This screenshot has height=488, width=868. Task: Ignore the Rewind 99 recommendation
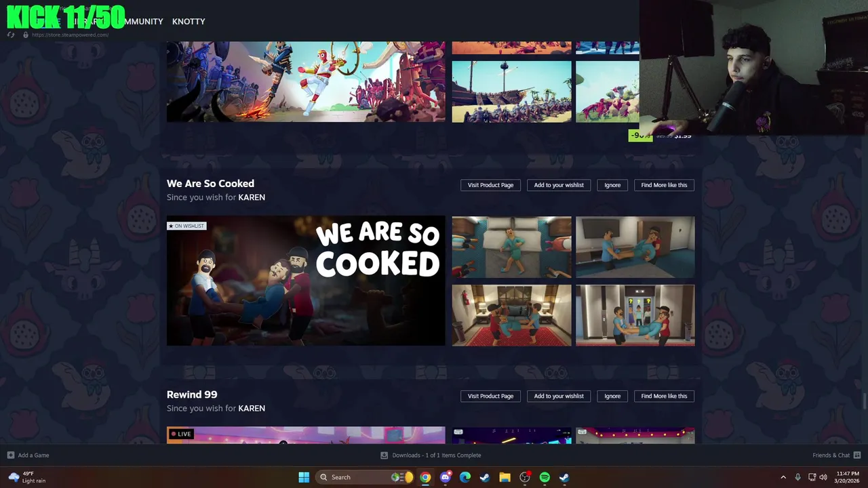point(612,396)
